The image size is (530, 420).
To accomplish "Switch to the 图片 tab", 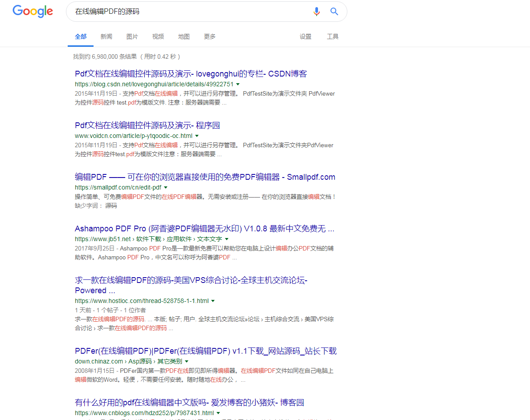I will [132, 36].
